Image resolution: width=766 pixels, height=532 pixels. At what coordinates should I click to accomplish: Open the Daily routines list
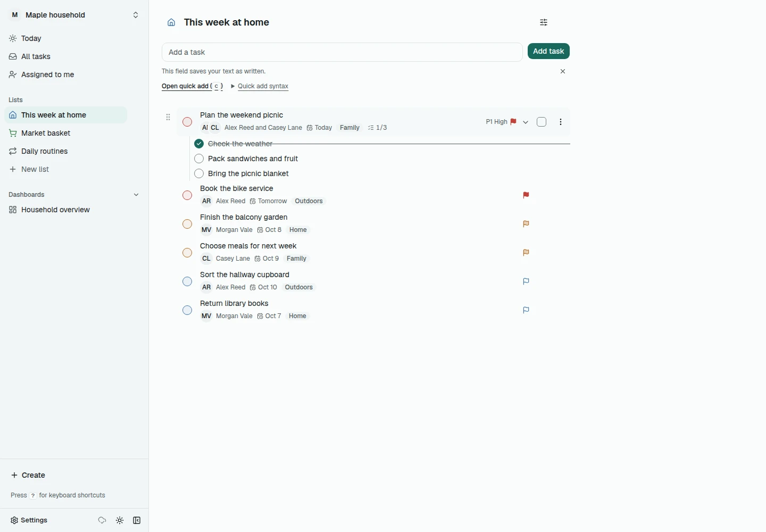click(66, 151)
